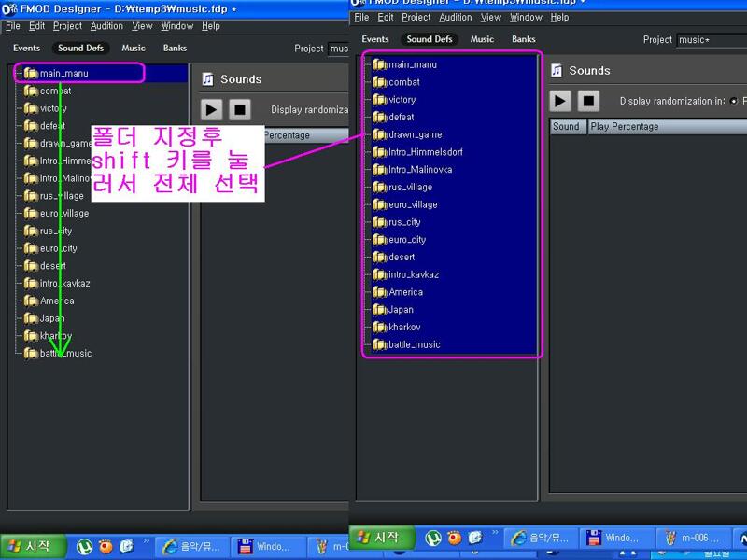Open 음악/뮤 IE task on right taskbar
747x560 pixels.
541,539
